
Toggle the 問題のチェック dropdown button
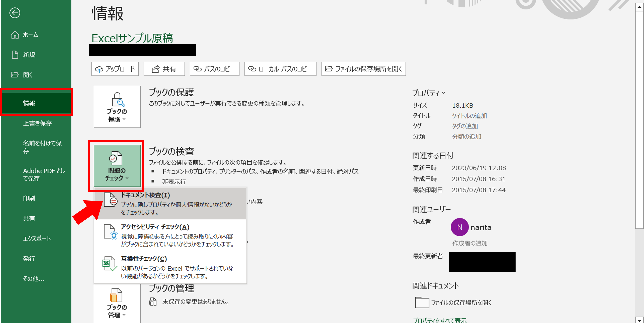(x=117, y=166)
